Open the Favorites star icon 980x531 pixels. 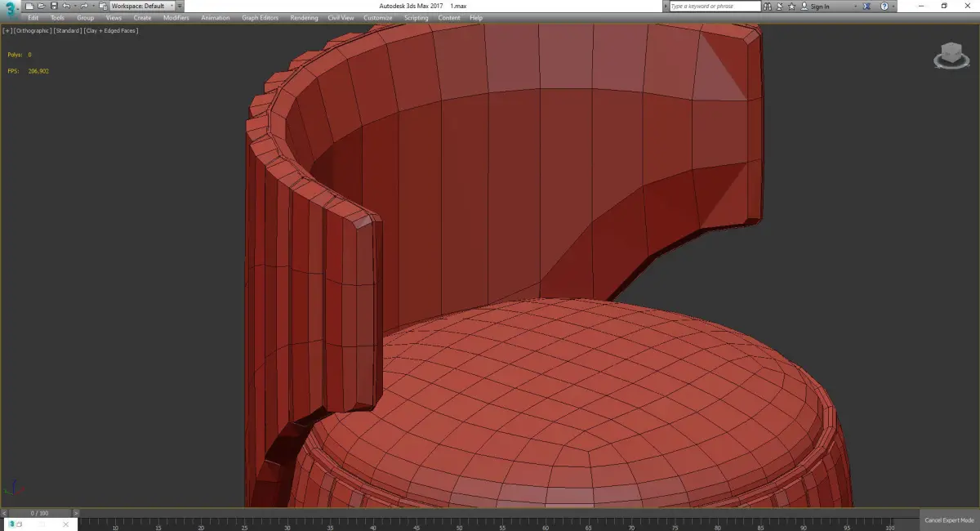coord(792,6)
